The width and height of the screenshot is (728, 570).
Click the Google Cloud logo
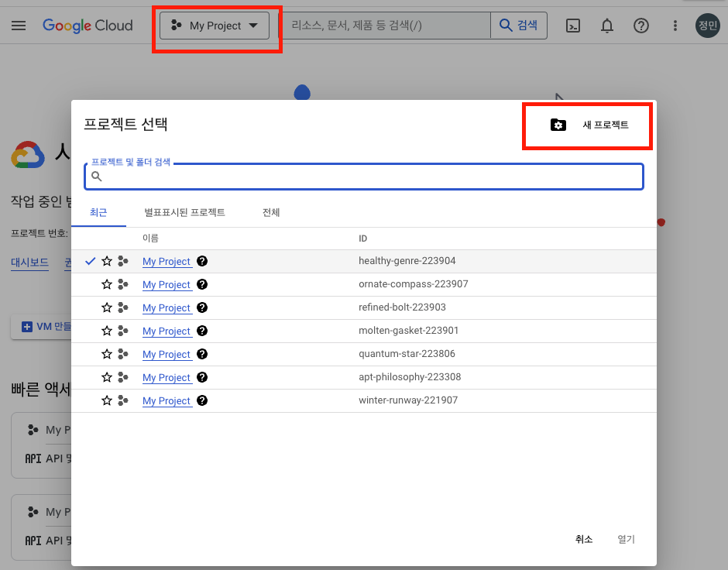click(x=88, y=26)
